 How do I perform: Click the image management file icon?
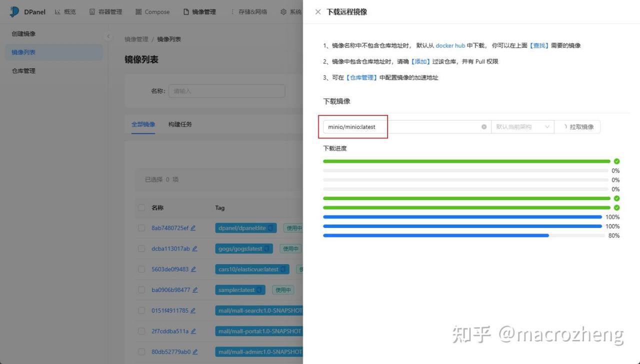pyautogui.click(x=186, y=11)
